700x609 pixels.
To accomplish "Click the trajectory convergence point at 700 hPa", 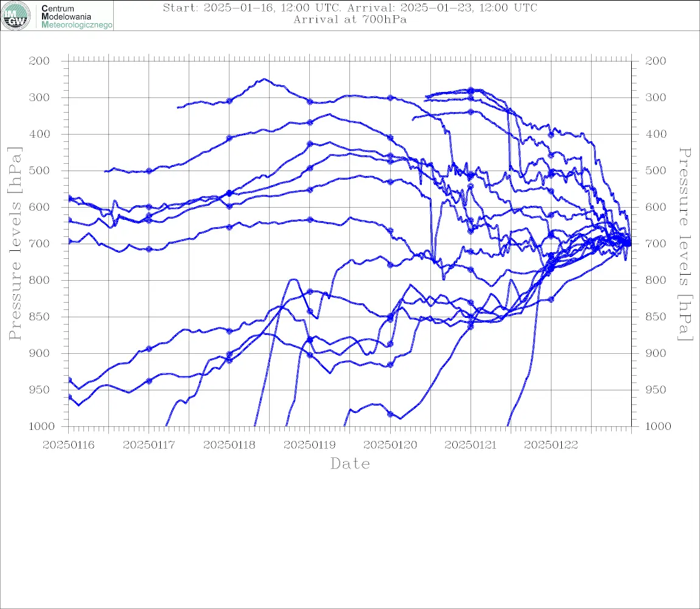I will pos(629,244).
